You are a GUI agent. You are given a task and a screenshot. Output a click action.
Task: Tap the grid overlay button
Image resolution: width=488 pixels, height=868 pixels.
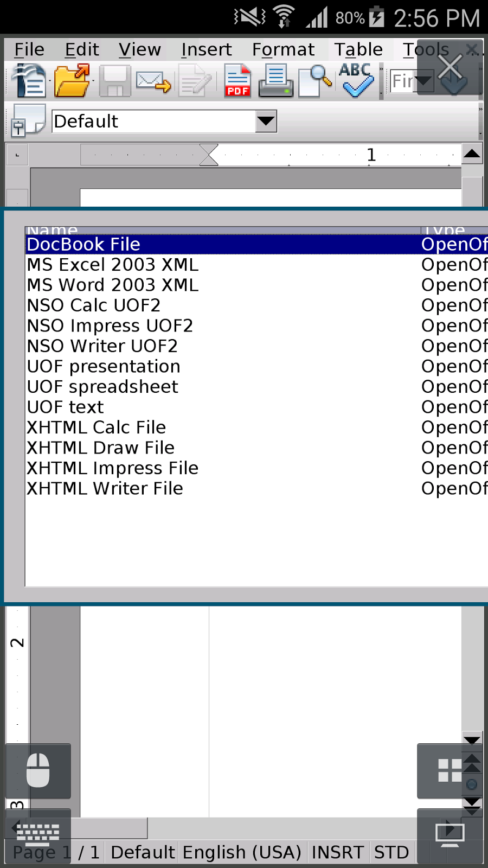450,771
